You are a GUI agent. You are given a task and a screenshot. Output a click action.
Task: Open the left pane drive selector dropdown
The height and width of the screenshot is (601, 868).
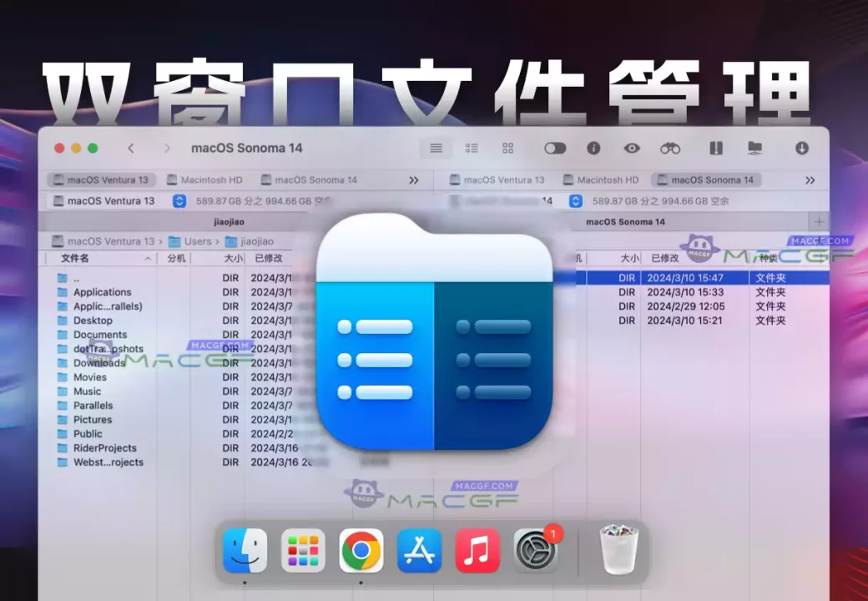pyautogui.click(x=179, y=200)
